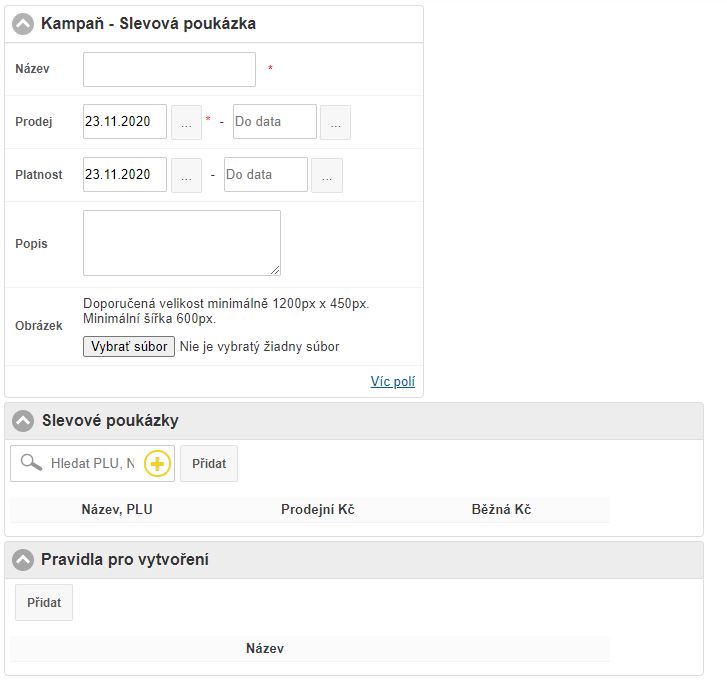Open date picker for Prodej start date

pos(186,122)
